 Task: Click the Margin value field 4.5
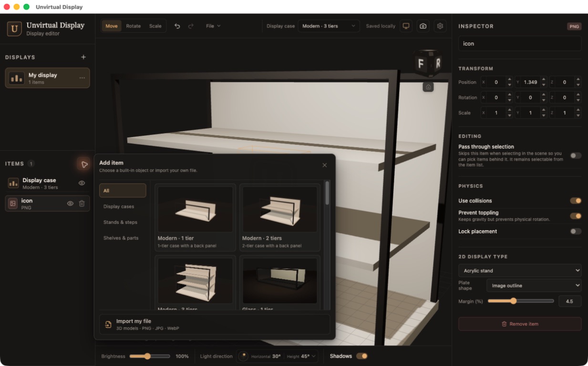click(x=570, y=301)
